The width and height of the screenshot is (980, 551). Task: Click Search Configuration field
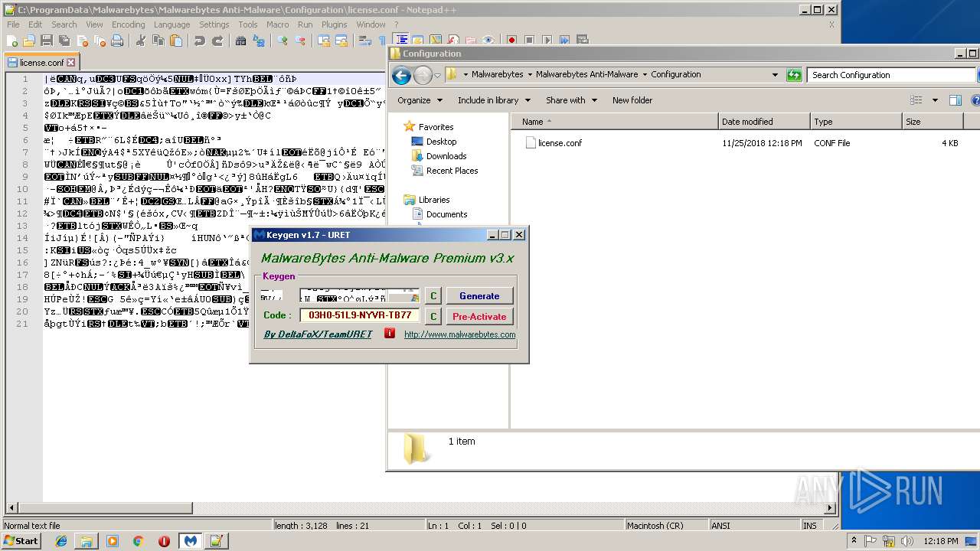(891, 75)
